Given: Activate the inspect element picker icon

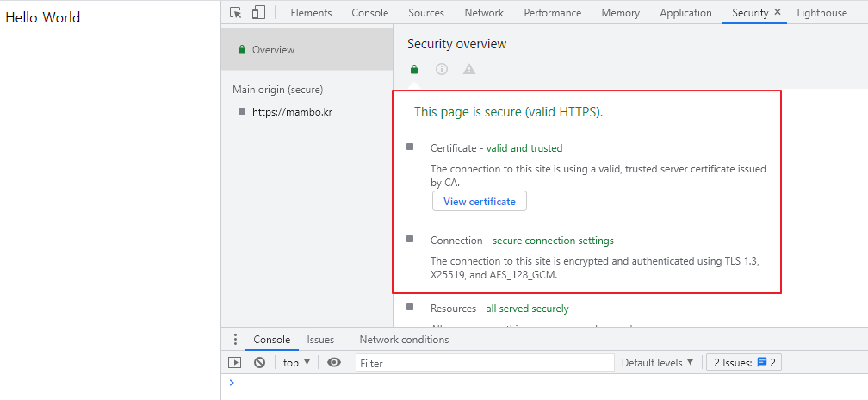Looking at the screenshot, I should 236,13.
